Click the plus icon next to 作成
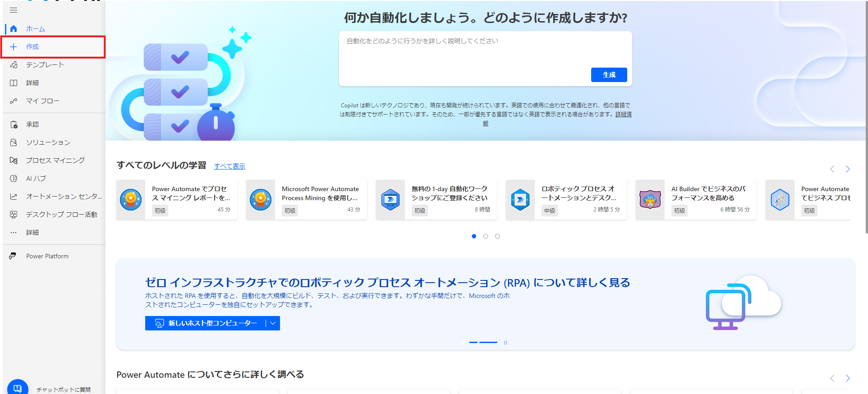The image size is (868, 394). coord(14,47)
